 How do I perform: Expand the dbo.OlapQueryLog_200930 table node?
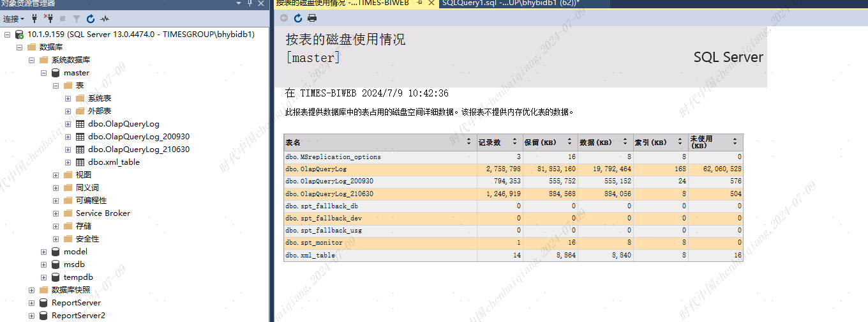tap(68, 137)
